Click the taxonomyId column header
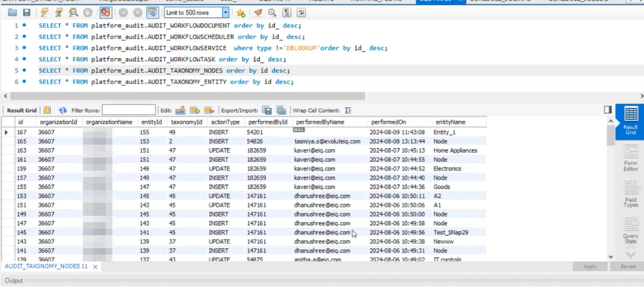The image size is (644, 287). [x=187, y=122]
